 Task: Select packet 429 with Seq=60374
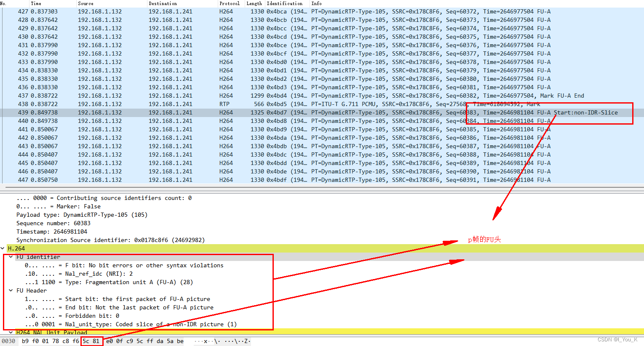[322, 28]
